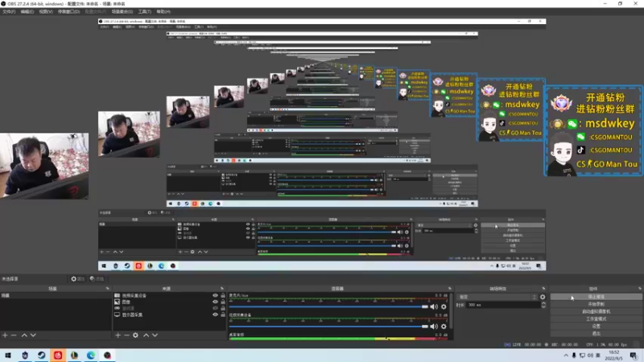The height and width of the screenshot is (362, 644).
Task: Increase transition duration with up arrow
Action: click(x=543, y=303)
